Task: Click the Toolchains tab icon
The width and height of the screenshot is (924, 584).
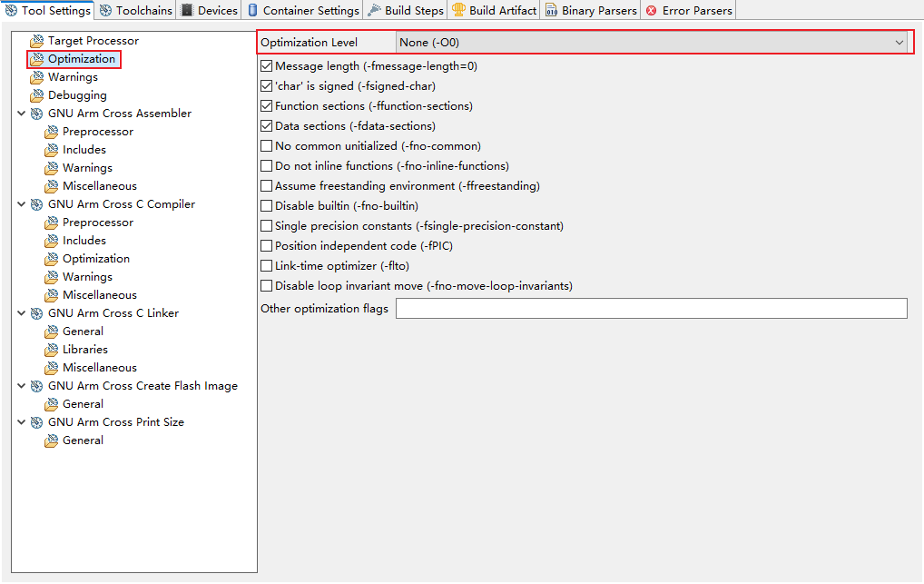Action: [x=105, y=11]
